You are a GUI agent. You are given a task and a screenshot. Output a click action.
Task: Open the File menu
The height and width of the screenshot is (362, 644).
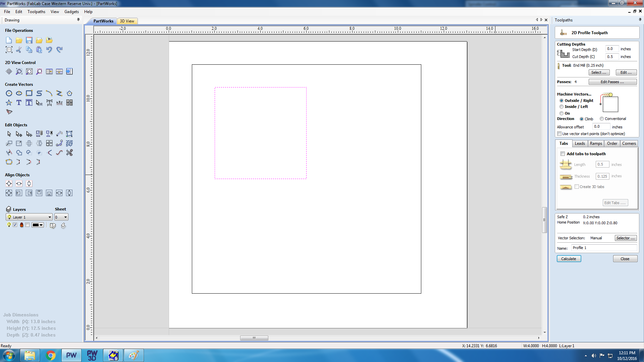[7, 12]
